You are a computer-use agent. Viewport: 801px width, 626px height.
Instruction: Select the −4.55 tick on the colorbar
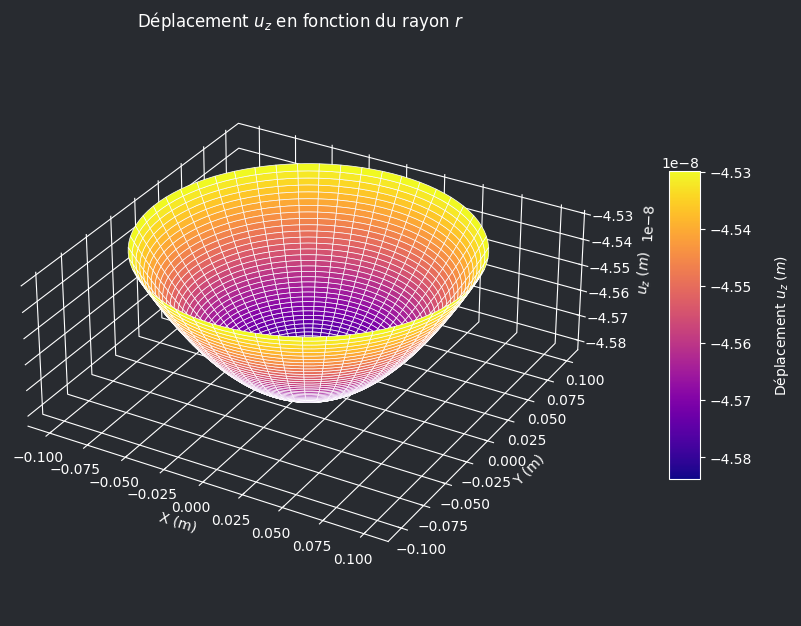pos(729,287)
